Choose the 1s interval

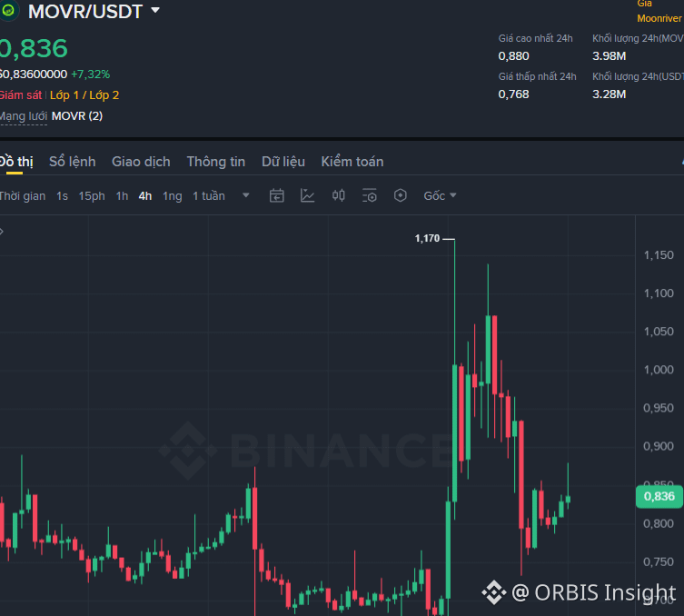click(62, 196)
